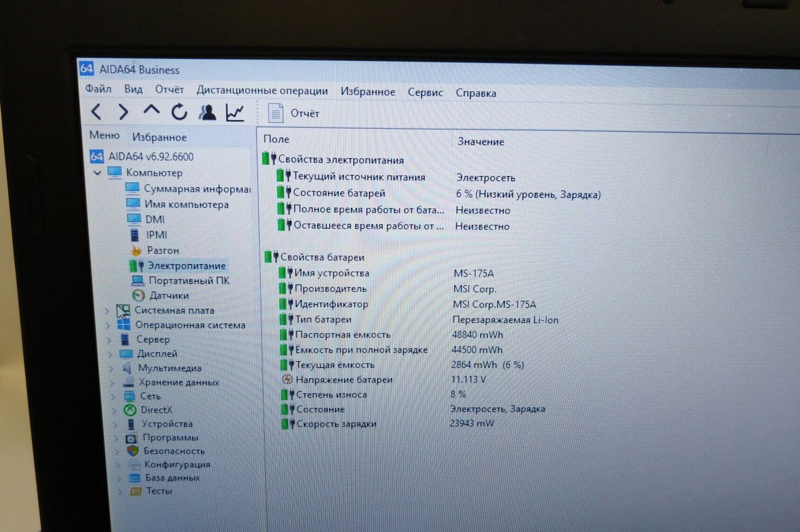Click the IPMI item icon
800x532 pixels.
click(x=134, y=234)
